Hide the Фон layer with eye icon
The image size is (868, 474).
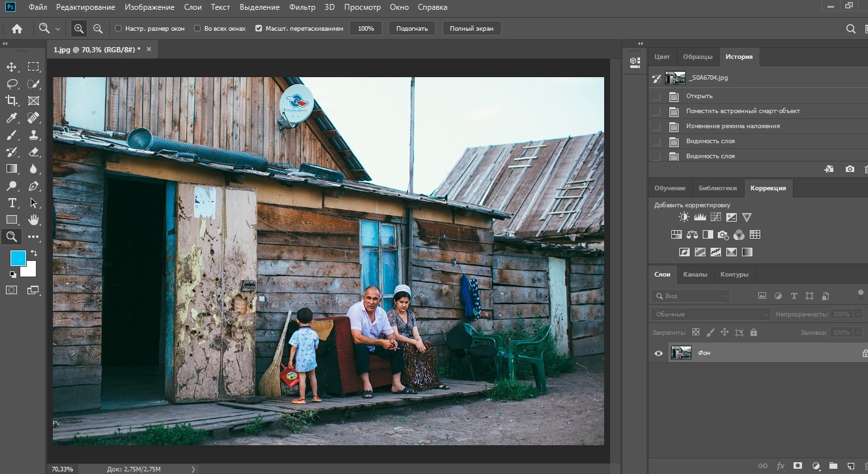tap(658, 353)
